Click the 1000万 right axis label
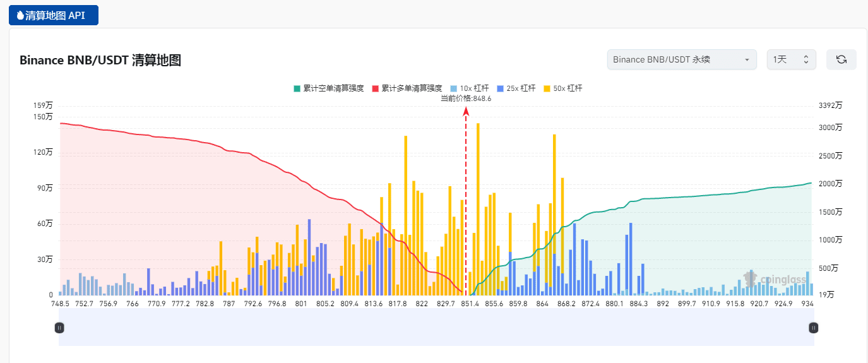 [830, 240]
